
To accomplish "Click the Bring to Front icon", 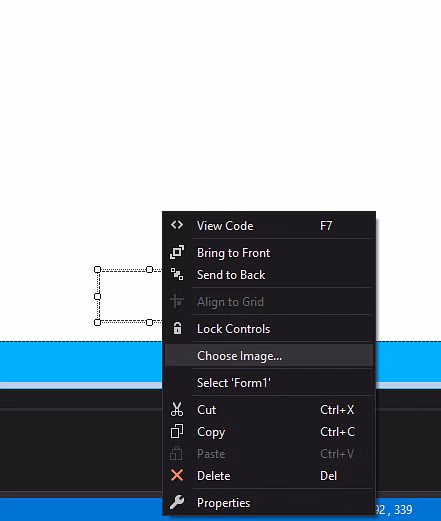I will [177, 252].
